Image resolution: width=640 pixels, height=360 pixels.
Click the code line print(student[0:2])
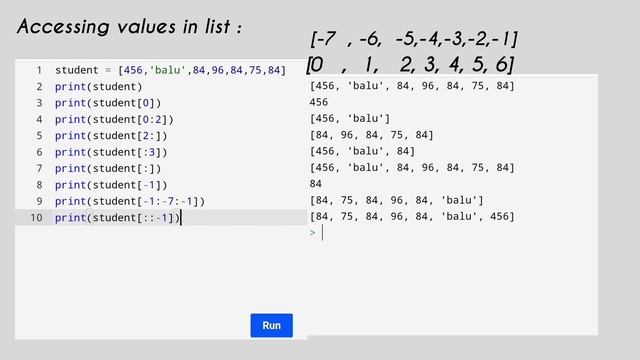coord(114,119)
